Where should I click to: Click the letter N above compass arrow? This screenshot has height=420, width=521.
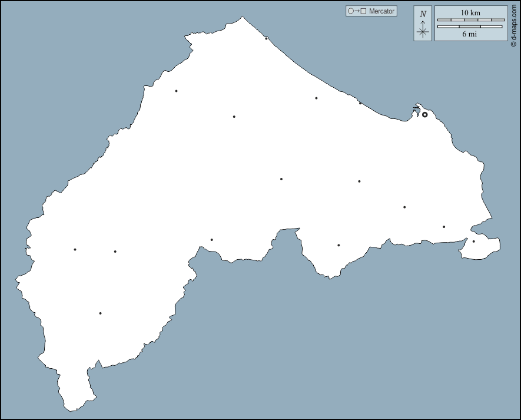[423, 14]
